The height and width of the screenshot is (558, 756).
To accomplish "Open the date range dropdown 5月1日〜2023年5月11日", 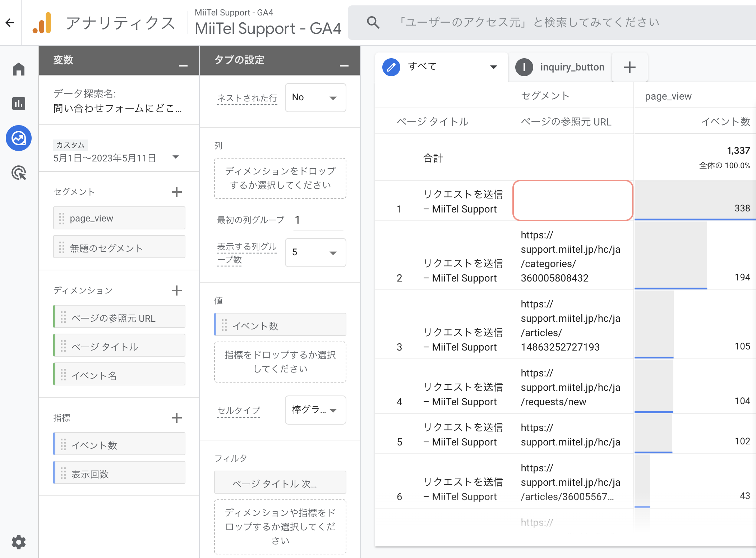I will 116,157.
